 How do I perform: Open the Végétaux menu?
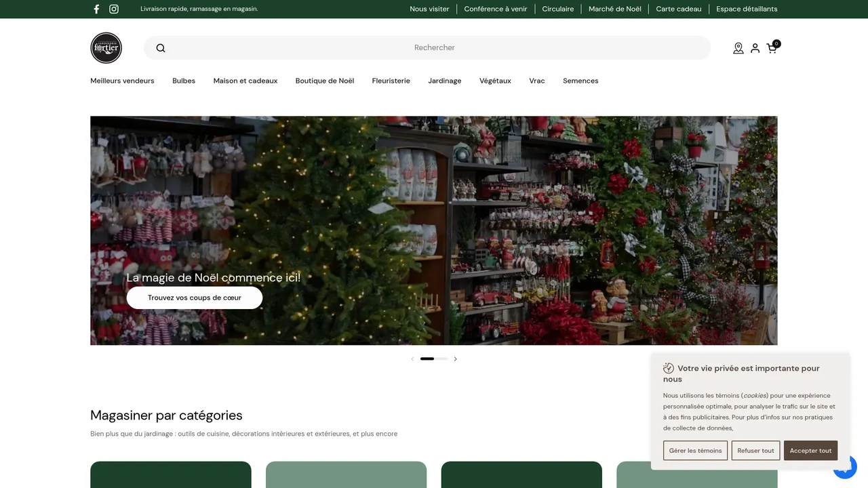click(x=495, y=81)
